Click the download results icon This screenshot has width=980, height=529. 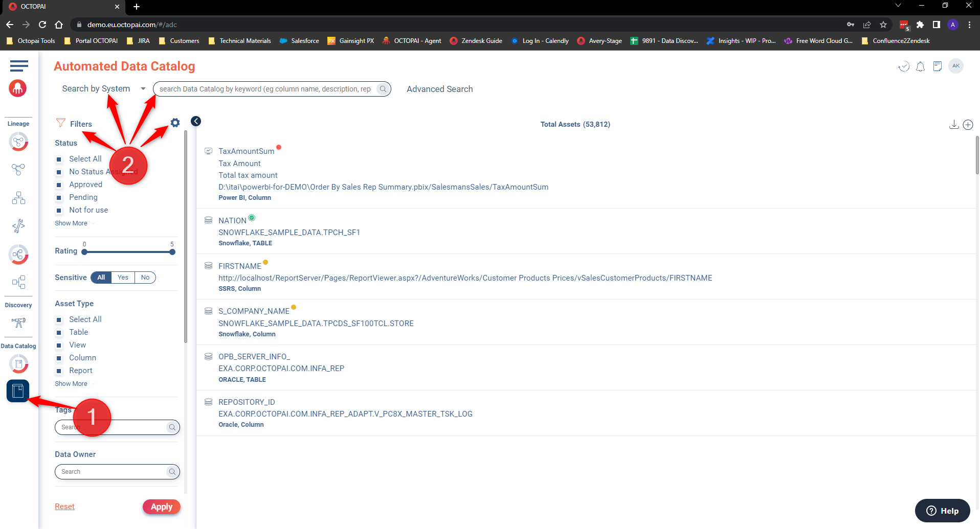tap(953, 125)
